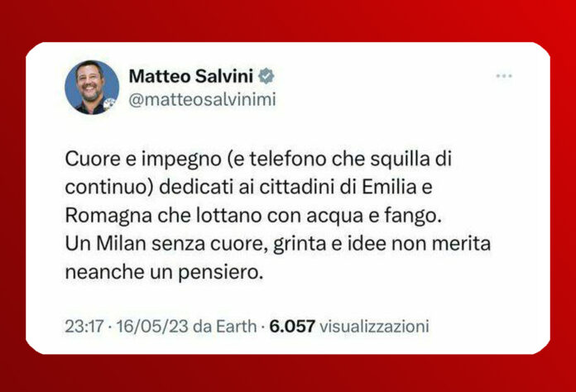576x392 pixels.
Task: Open the @matteosalvinimi handle link
Action: [203, 99]
